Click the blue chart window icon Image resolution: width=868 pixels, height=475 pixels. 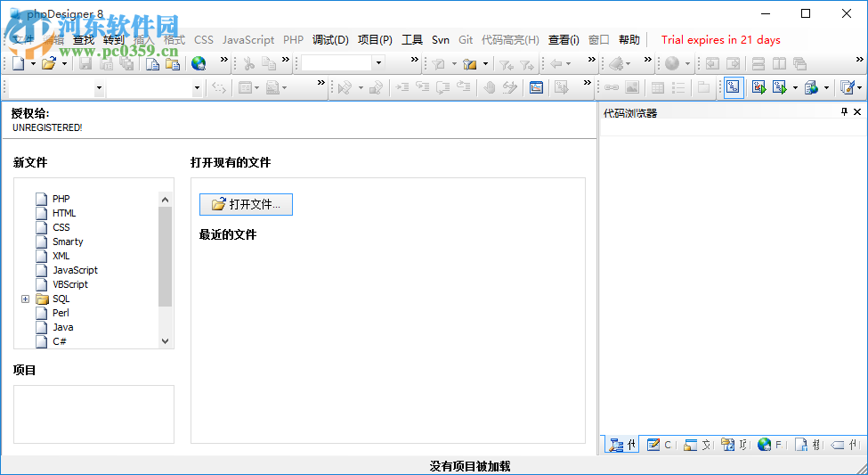pyautogui.click(x=536, y=87)
